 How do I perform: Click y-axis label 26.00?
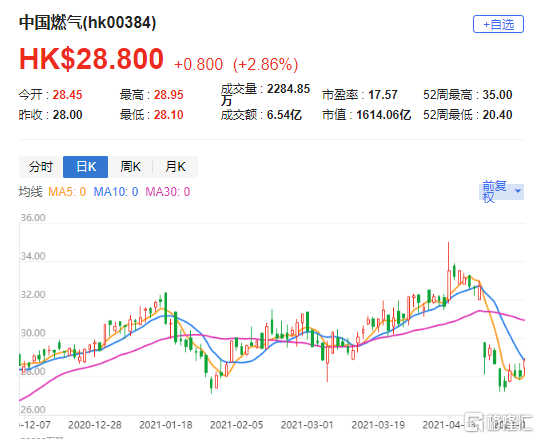33,410
